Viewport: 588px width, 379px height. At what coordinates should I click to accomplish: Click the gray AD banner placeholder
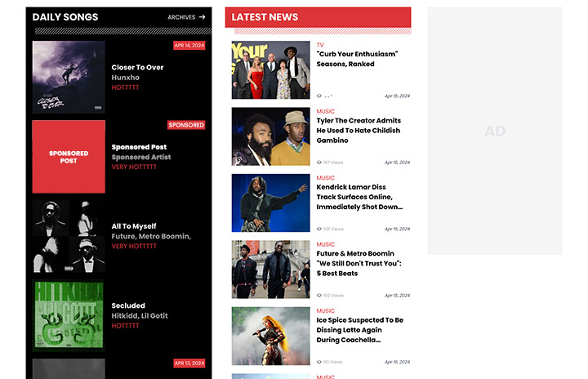click(x=494, y=131)
